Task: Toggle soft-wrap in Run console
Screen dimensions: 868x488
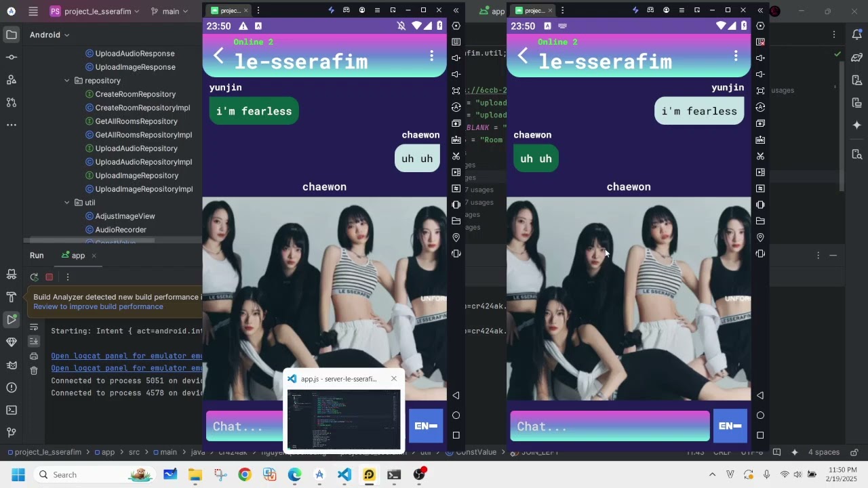Action: [x=34, y=327]
